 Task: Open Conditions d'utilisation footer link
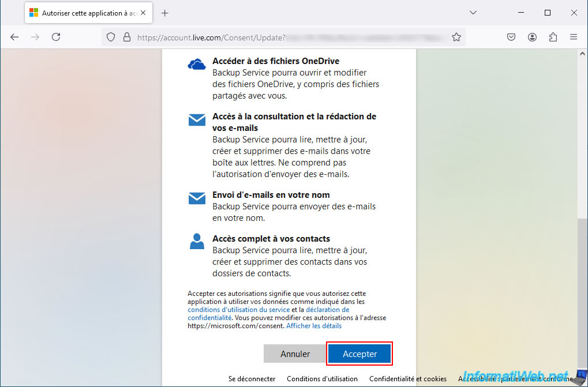322,379
